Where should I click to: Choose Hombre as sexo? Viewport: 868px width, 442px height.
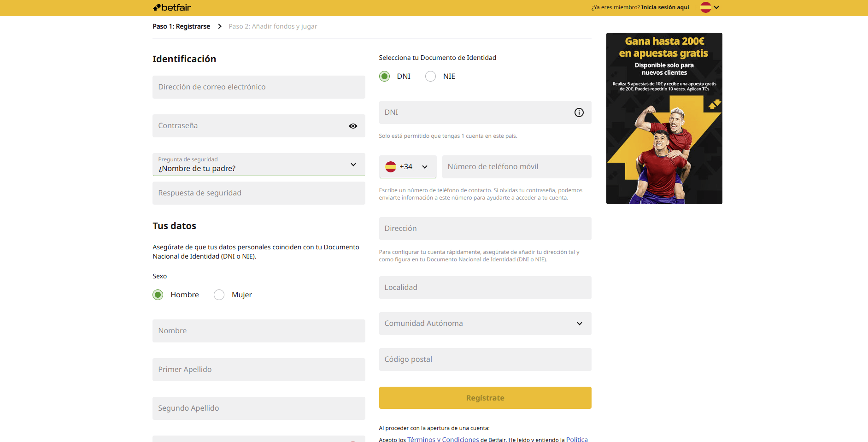(x=158, y=295)
